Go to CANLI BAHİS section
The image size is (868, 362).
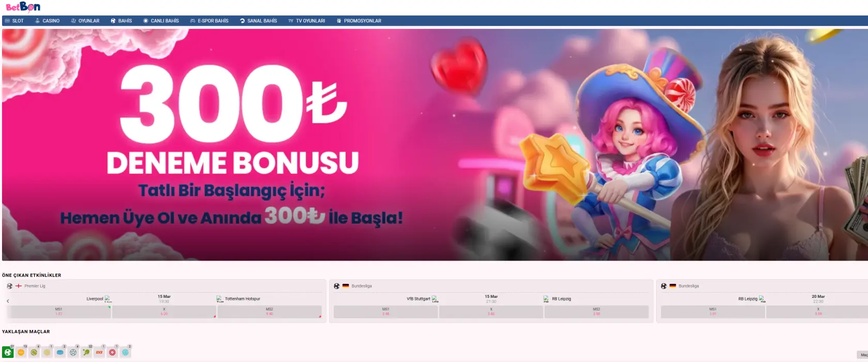tap(161, 21)
